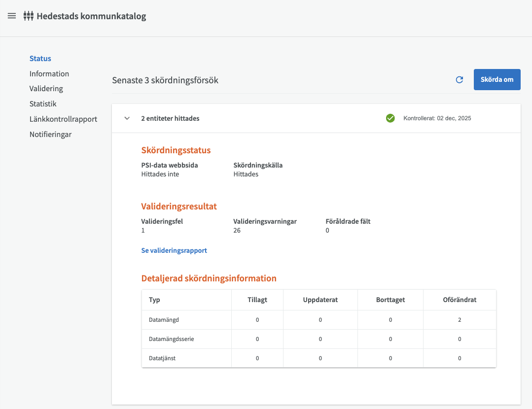Switch to the Statistik page
Viewport: 532px width, 409px height.
[43, 104]
